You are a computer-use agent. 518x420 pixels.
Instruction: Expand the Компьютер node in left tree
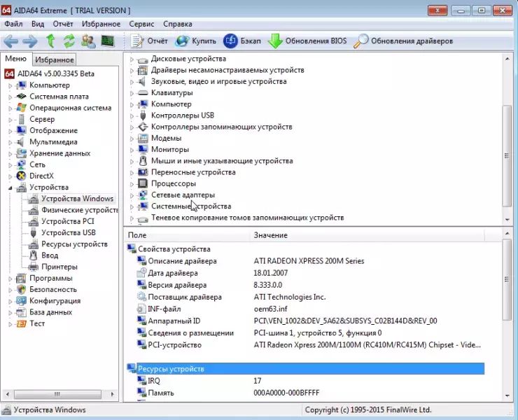click(x=10, y=85)
